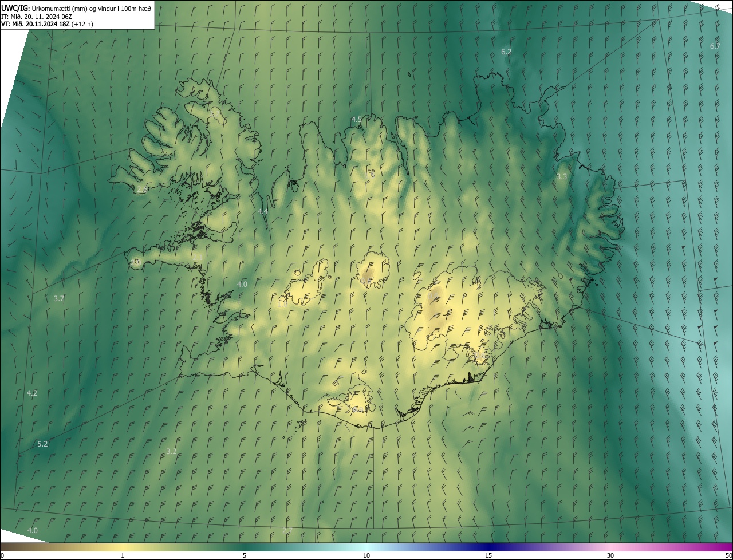733x560 pixels.
Task: Click the magenta end of the color scale
Action: point(722,546)
